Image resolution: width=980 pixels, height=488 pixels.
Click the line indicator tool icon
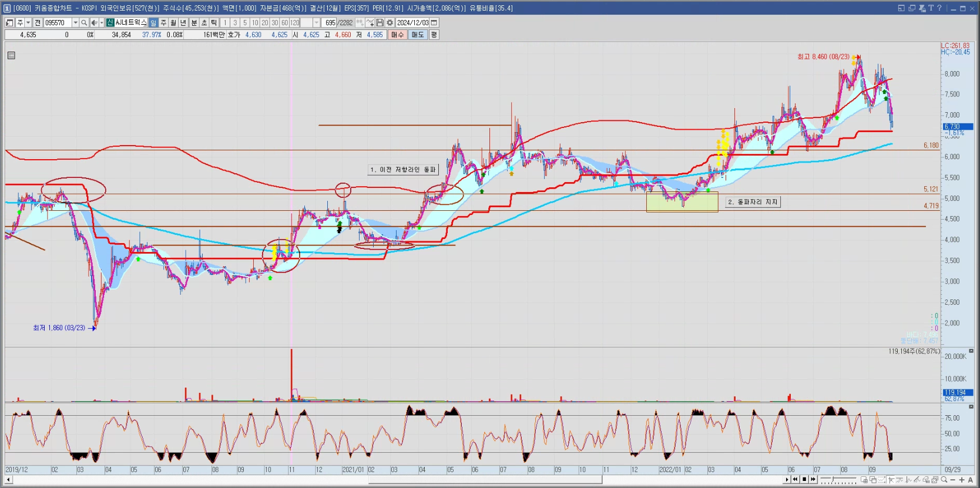tap(900, 480)
